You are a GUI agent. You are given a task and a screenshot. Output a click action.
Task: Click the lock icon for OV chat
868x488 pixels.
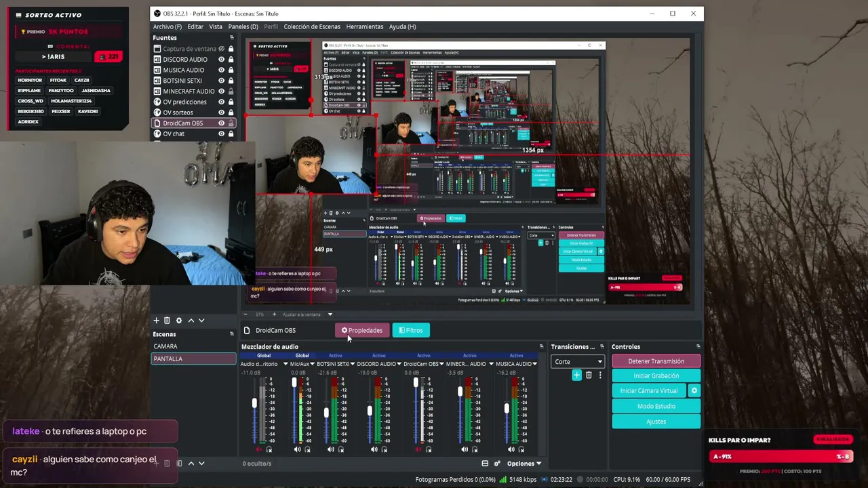click(x=231, y=134)
